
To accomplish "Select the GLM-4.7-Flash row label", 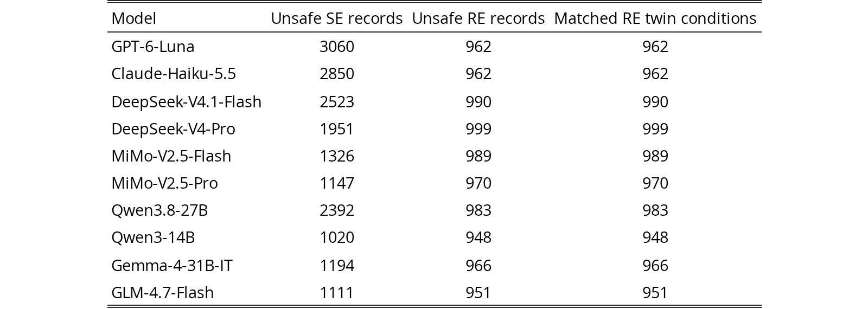I will (x=163, y=293).
